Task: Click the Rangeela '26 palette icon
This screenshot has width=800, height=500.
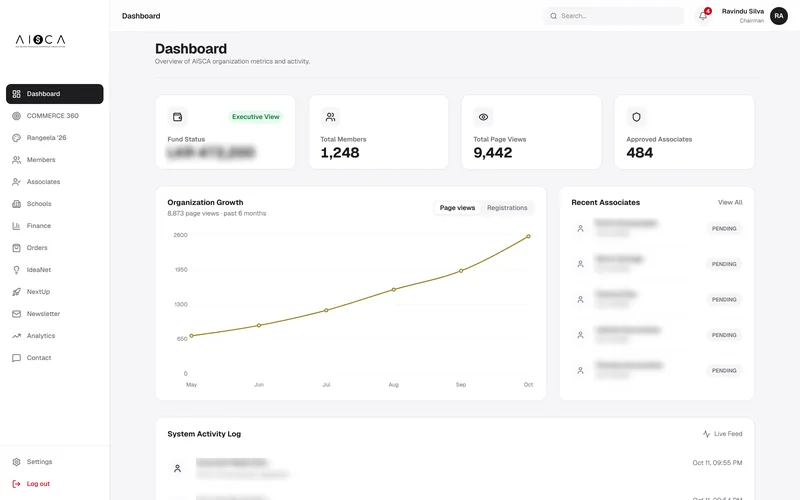Action: pos(16,138)
